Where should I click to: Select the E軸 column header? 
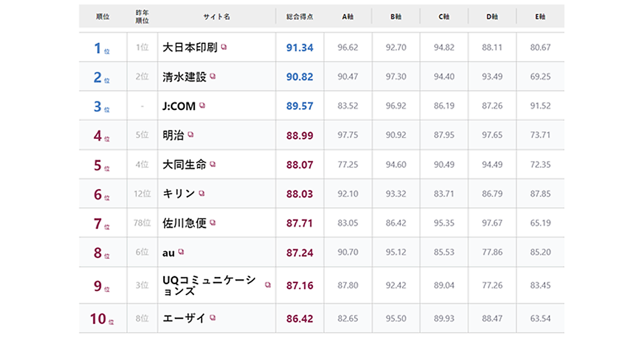click(540, 17)
